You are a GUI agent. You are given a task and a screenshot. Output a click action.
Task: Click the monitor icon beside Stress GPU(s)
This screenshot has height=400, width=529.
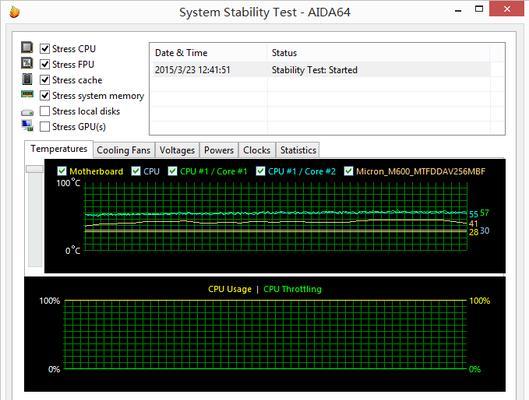click(x=27, y=125)
